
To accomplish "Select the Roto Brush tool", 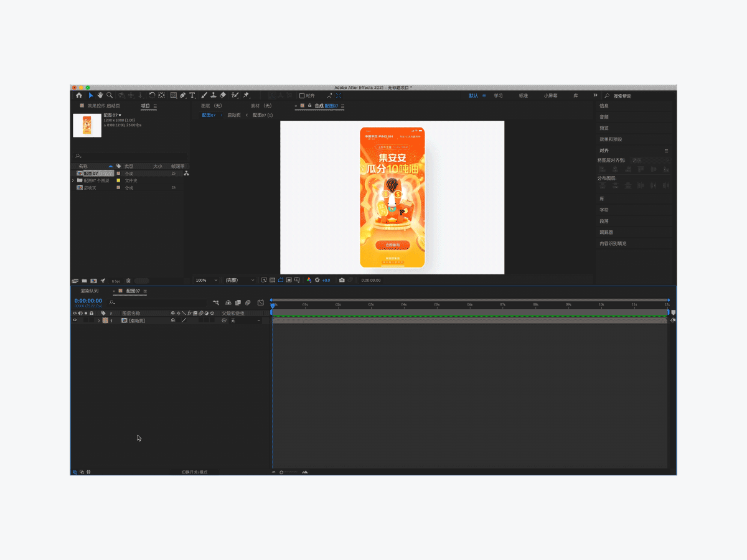I will [x=235, y=96].
